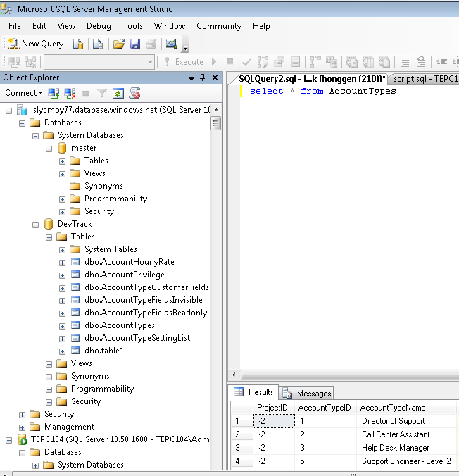This screenshot has height=476, width=459.
Task: Expand the dbo.AccountTypes table node
Action: [62, 326]
